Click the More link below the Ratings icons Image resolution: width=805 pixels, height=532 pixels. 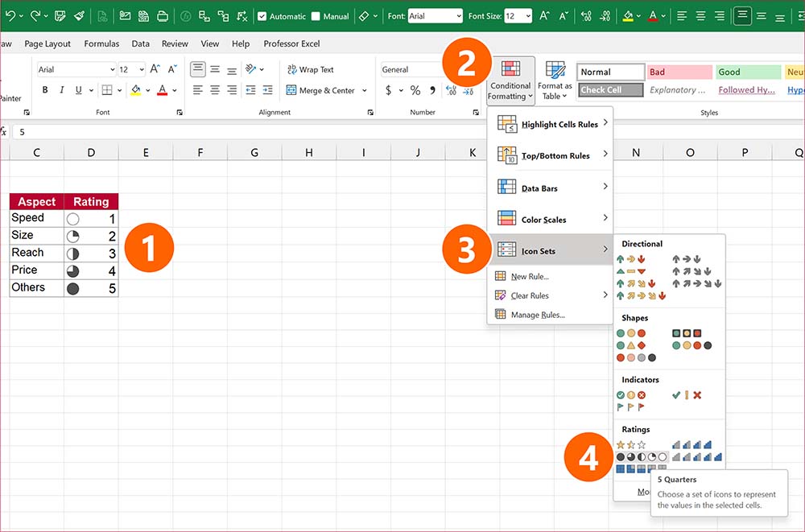click(638, 492)
